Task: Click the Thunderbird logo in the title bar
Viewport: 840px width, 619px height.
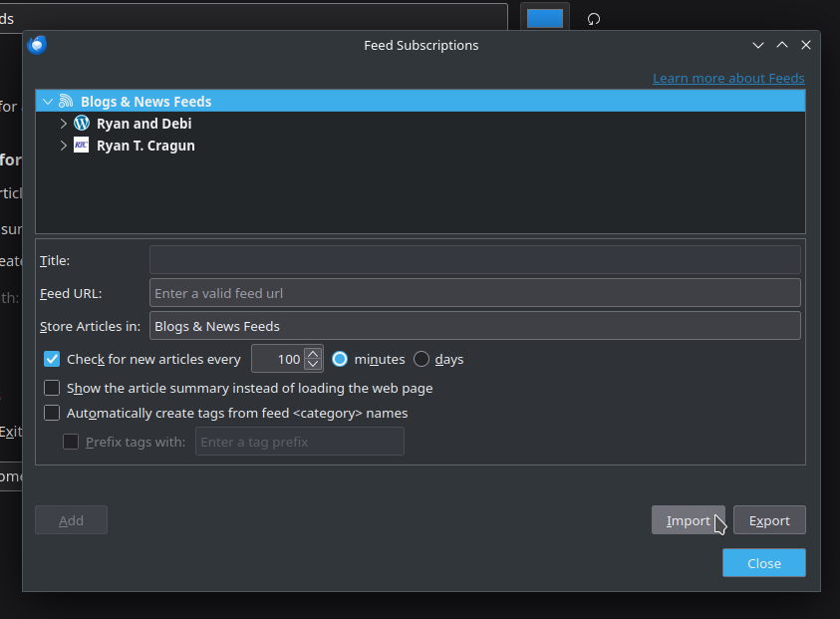Action: point(38,45)
